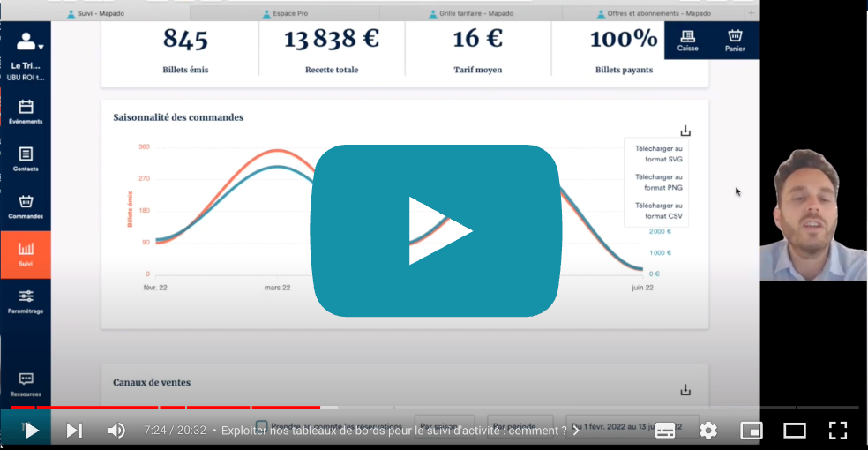Click the 'juin 22' axis label
Viewport: 868px width, 450px height.
tap(643, 288)
